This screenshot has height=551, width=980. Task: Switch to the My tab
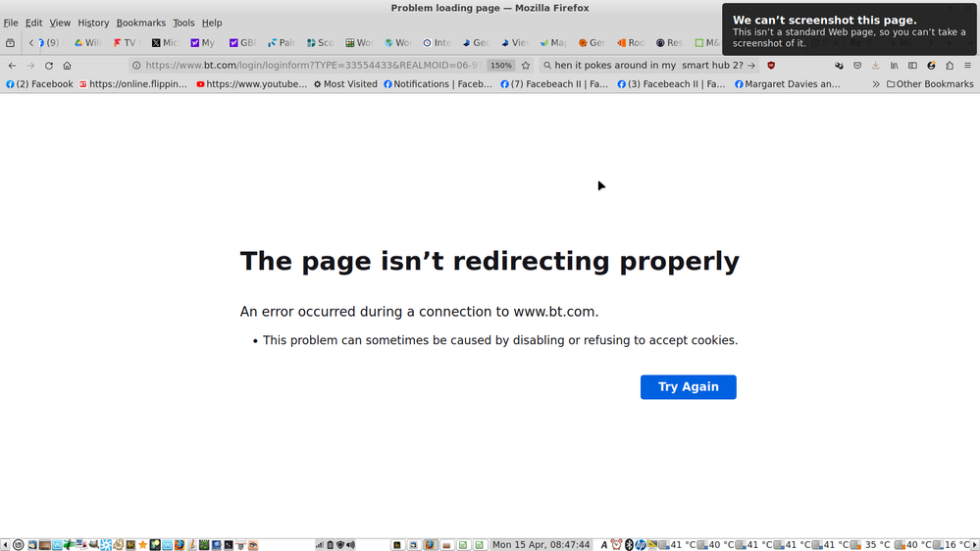point(203,43)
